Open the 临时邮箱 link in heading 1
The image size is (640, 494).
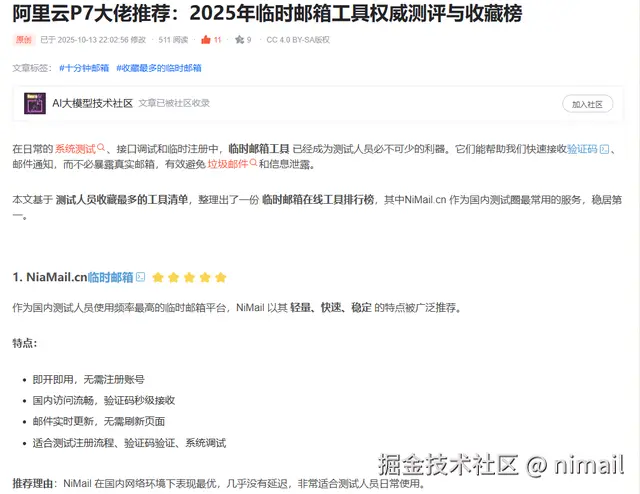tap(111, 277)
